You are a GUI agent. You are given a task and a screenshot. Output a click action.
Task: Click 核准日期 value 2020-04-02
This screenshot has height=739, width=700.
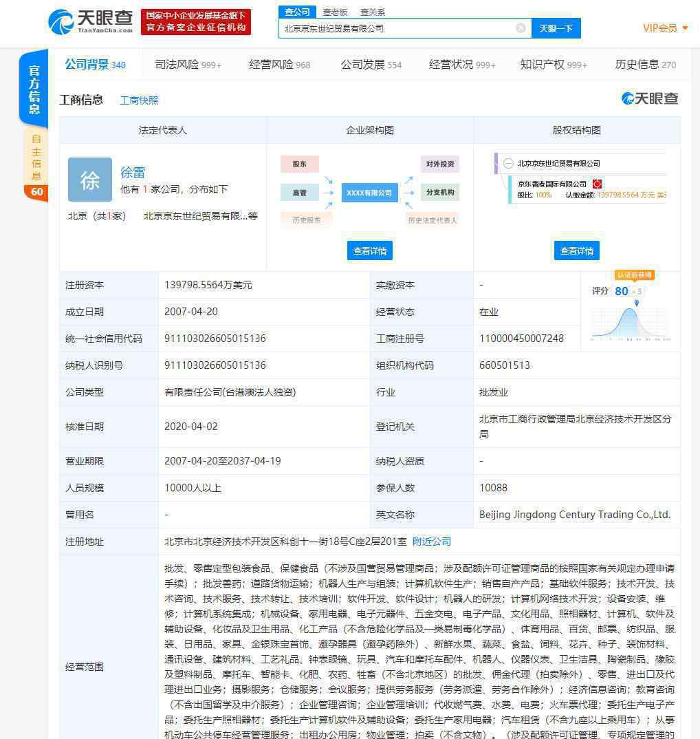tap(190, 427)
